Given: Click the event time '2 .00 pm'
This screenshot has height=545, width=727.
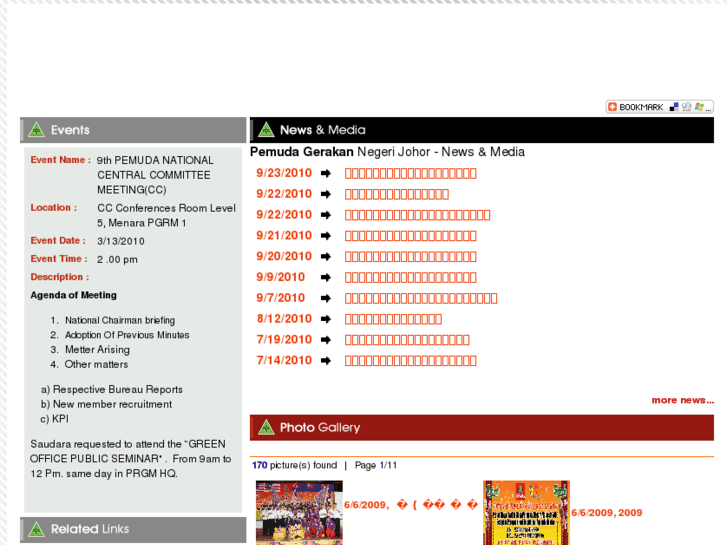Looking at the screenshot, I should coord(117,259).
